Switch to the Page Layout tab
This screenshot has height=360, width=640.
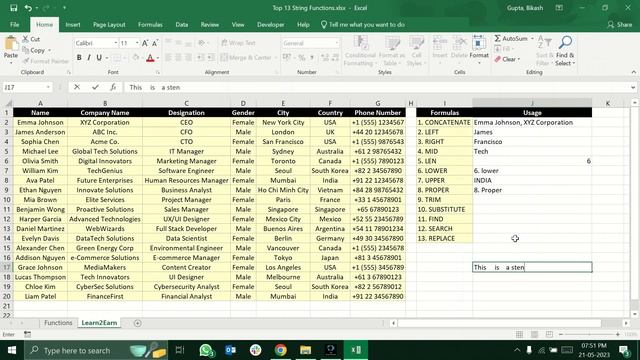click(109, 24)
